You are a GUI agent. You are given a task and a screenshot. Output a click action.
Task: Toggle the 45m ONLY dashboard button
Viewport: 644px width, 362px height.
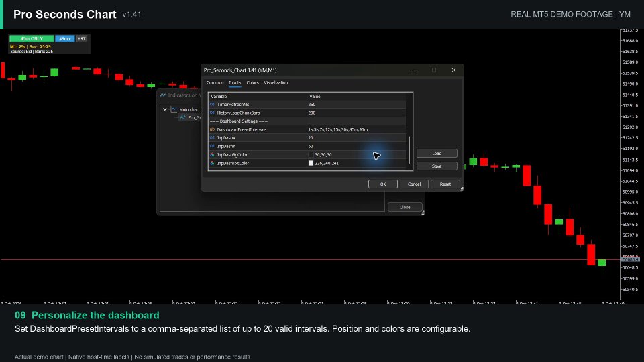click(x=32, y=39)
